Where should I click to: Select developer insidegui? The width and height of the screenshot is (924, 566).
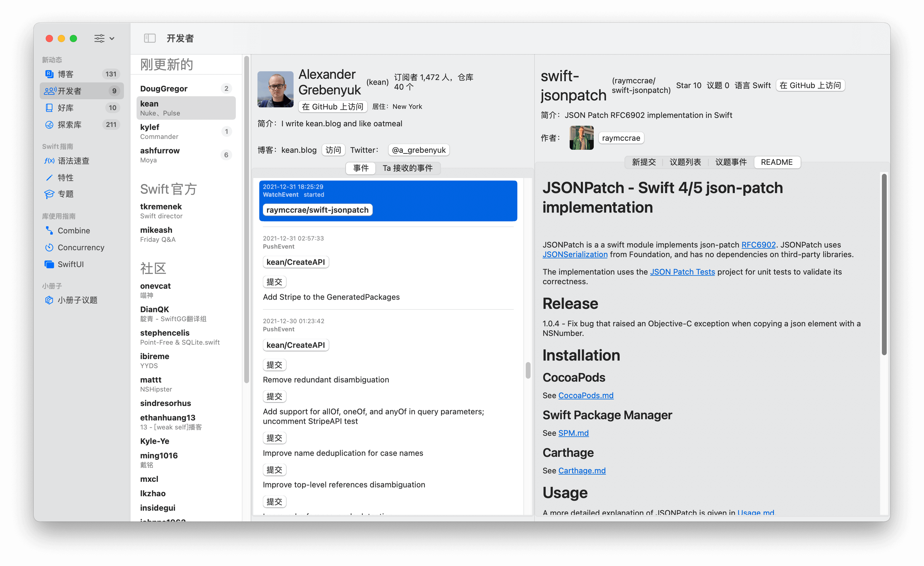click(186, 508)
